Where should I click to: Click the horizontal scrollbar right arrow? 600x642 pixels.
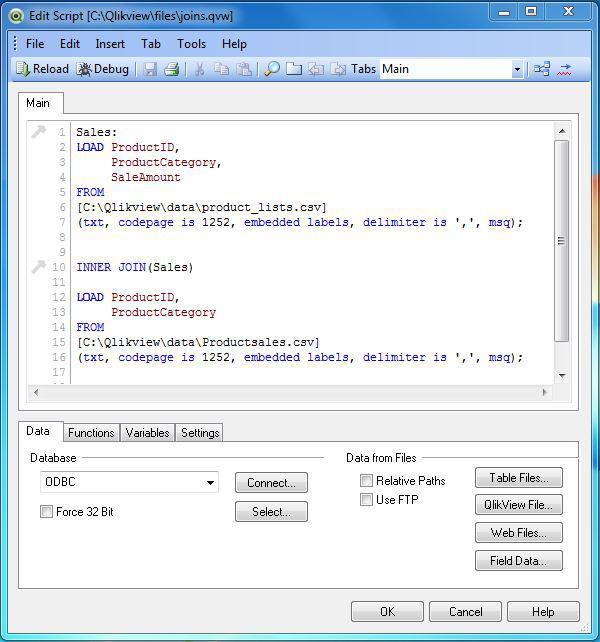click(x=544, y=392)
